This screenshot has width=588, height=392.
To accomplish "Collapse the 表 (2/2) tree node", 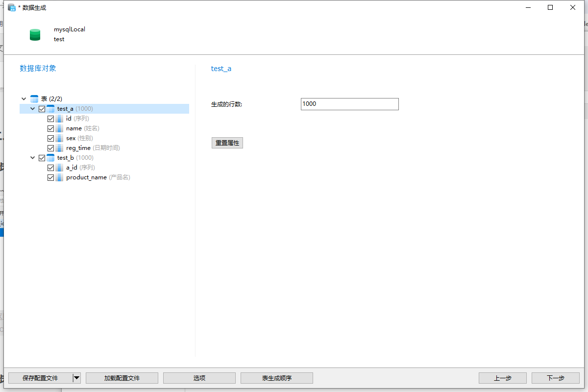I will tap(24, 99).
